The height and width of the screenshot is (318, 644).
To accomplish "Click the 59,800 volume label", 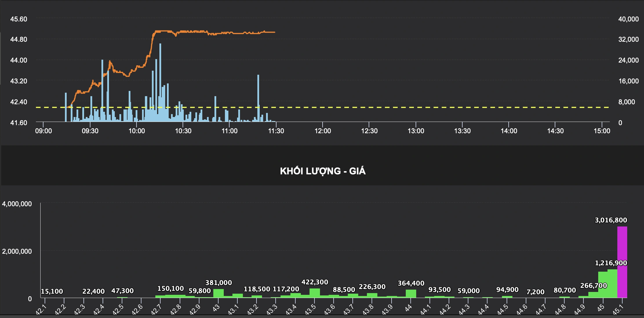I will pyautogui.click(x=200, y=291).
